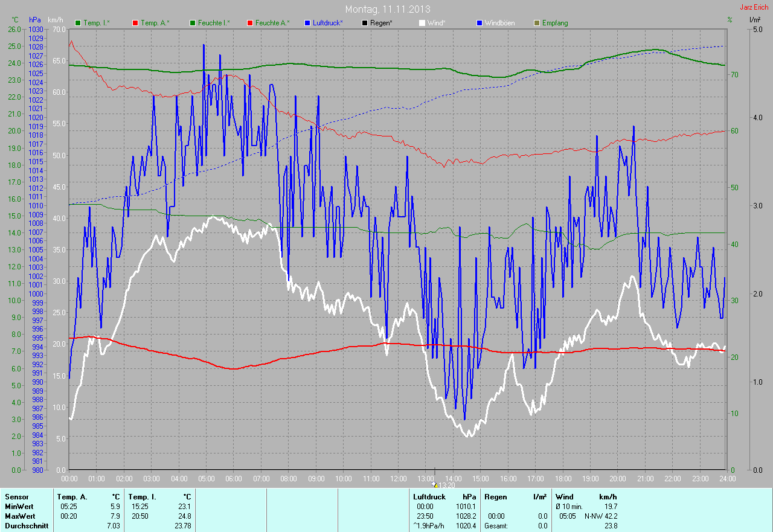Click the Temp. I. green legend square

[78, 23]
